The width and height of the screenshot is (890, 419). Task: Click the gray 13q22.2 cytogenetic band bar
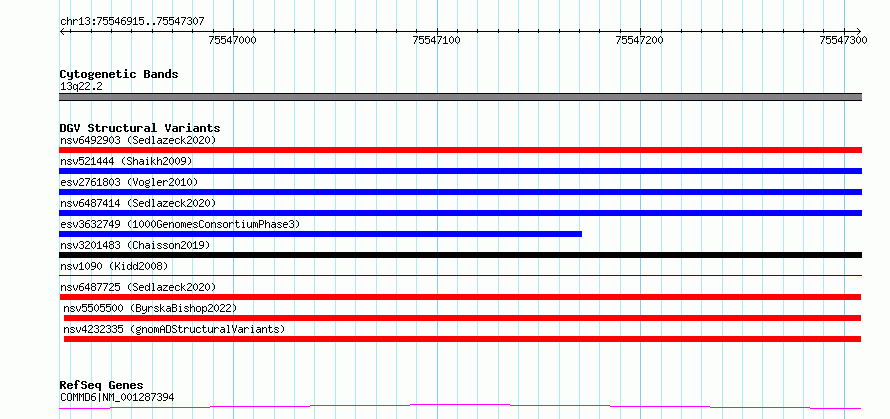(x=460, y=97)
